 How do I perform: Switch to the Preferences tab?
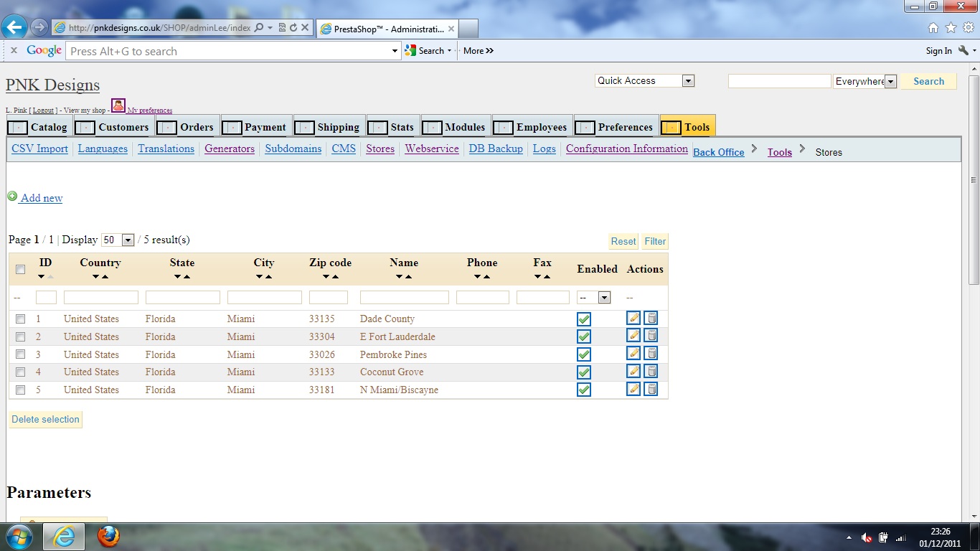pyautogui.click(x=617, y=127)
